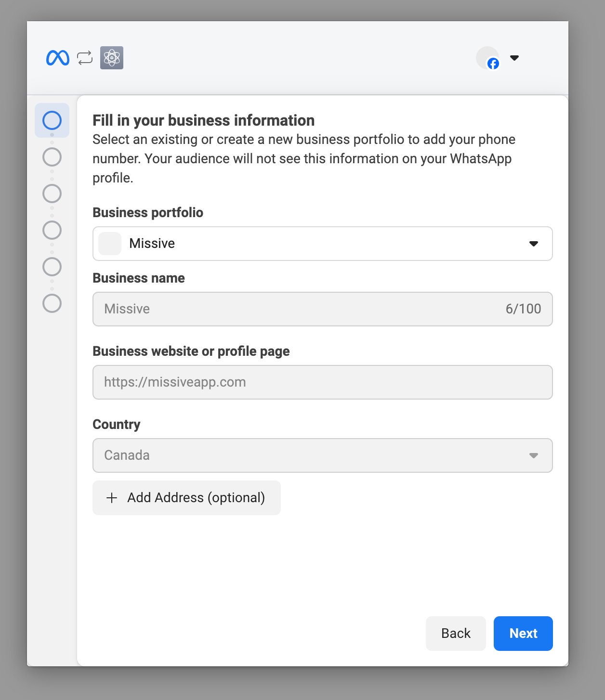This screenshot has height=700, width=605.
Task: Click the Meta logo in the header
Action: 57,58
